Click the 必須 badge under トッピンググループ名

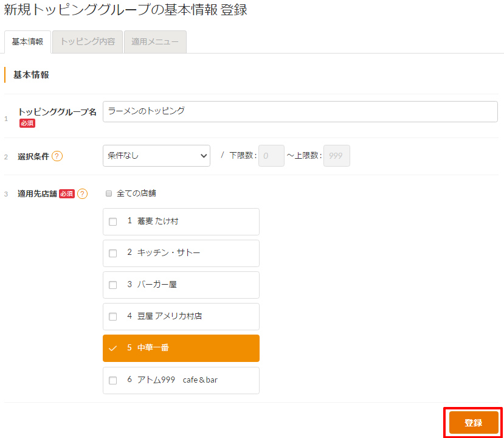point(27,123)
